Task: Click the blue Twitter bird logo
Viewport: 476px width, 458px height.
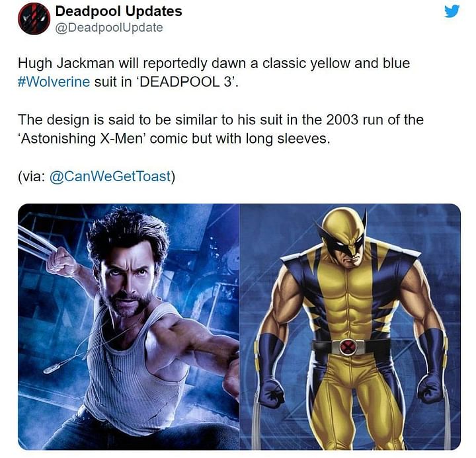Action: (452, 11)
